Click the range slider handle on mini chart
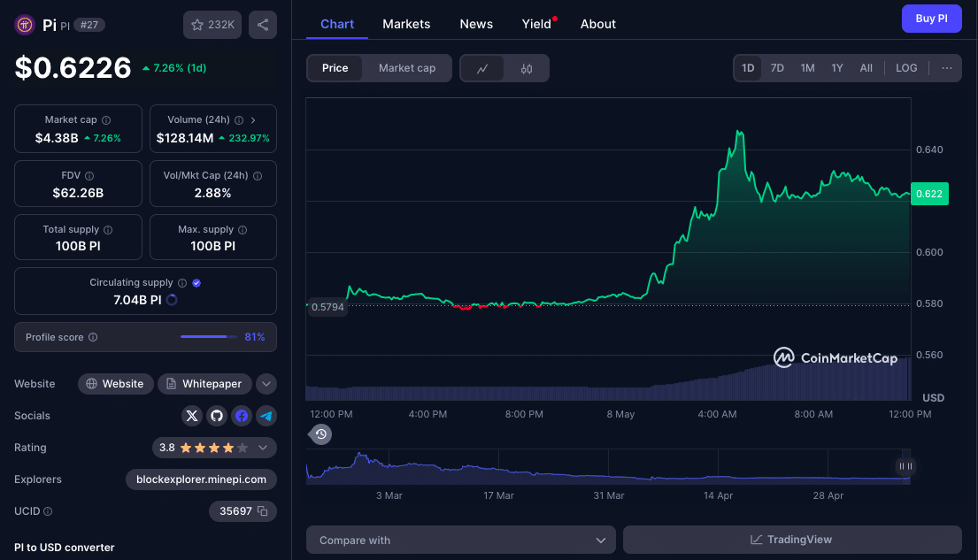Image resolution: width=978 pixels, height=560 pixels. [905, 466]
